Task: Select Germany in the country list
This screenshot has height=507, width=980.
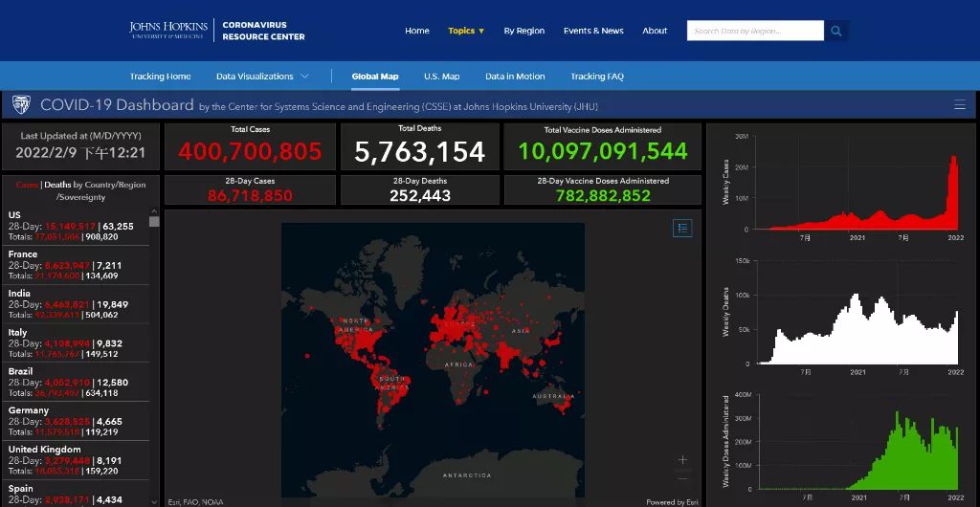Action: click(x=76, y=421)
